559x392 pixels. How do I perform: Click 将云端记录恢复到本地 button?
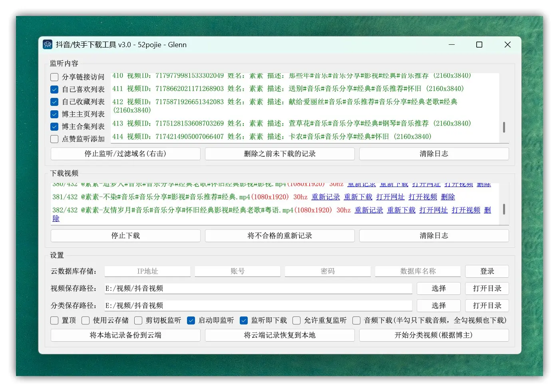tap(280, 335)
